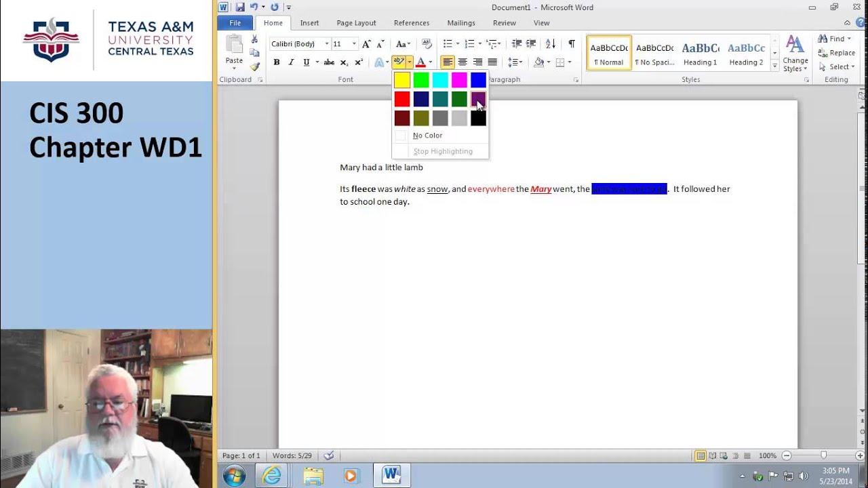This screenshot has height=488, width=868.
Task: Clear formatting from selection
Action: pos(427,44)
